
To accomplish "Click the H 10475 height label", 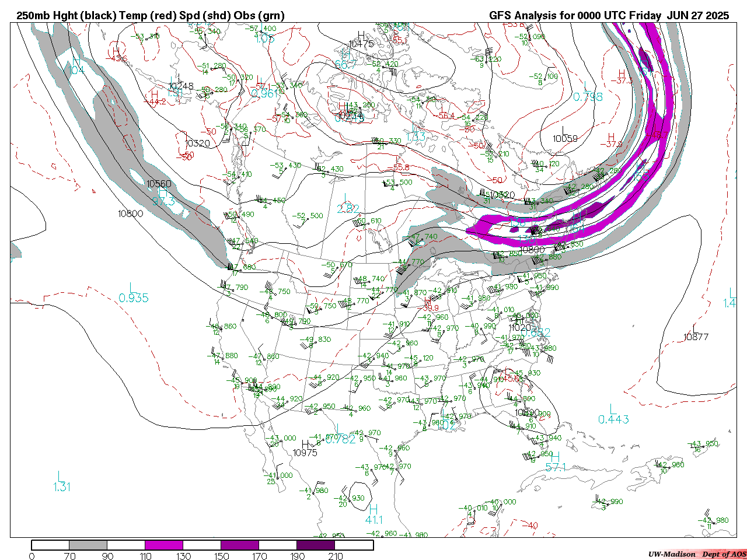I will coord(361,40).
